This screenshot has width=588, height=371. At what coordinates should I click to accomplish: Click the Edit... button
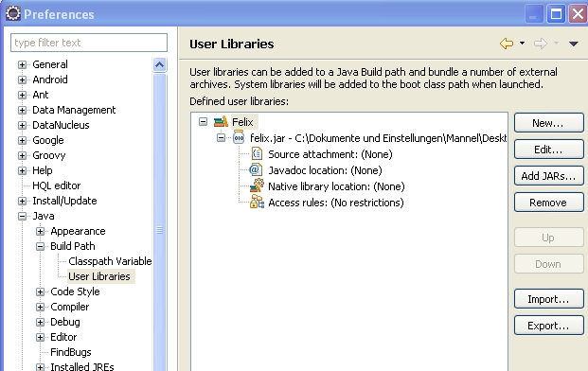click(548, 150)
